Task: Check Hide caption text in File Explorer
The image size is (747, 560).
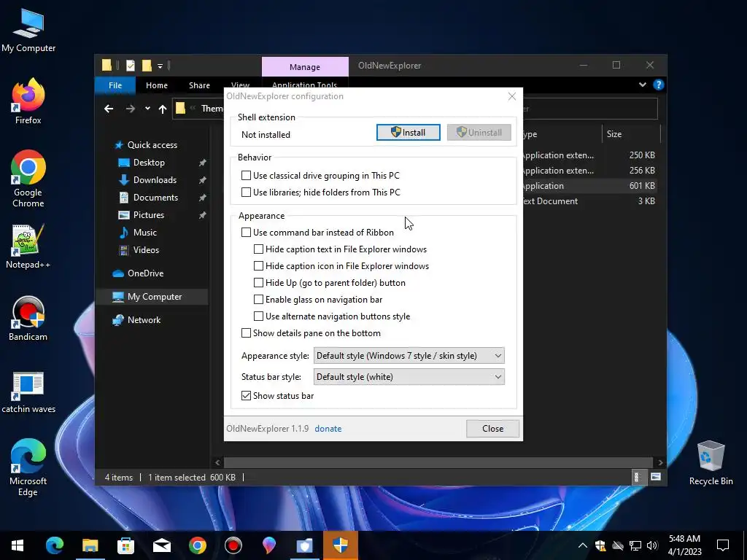Action: pos(258,249)
